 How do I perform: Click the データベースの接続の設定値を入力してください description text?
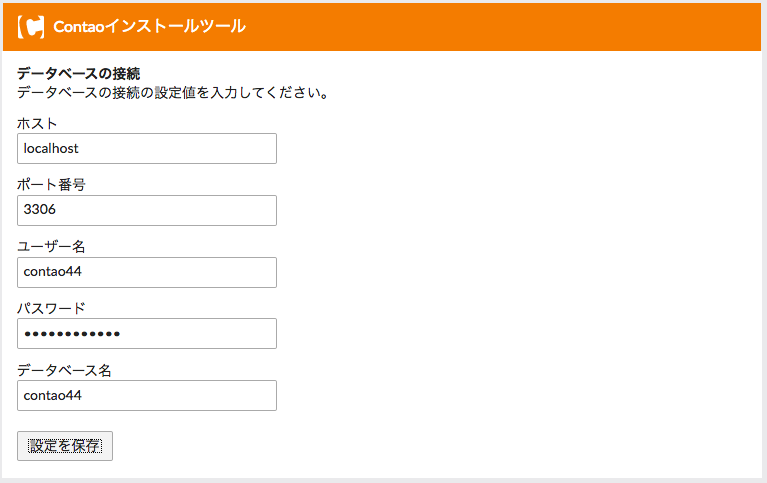pos(173,92)
